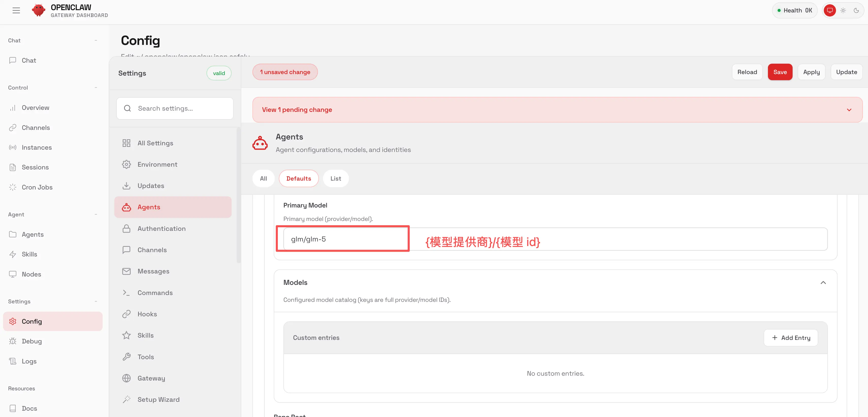Switch to the All tab
This screenshot has height=417, width=868.
263,178
